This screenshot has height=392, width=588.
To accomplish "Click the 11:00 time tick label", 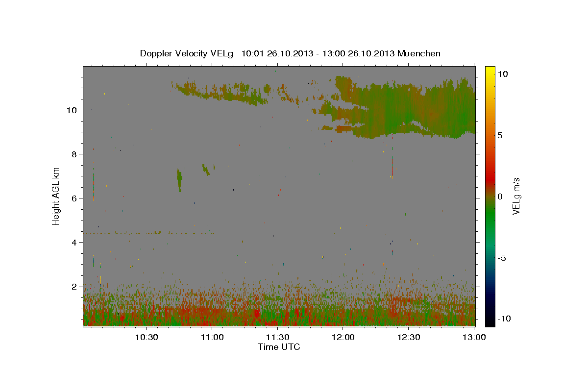I will click(x=213, y=337).
